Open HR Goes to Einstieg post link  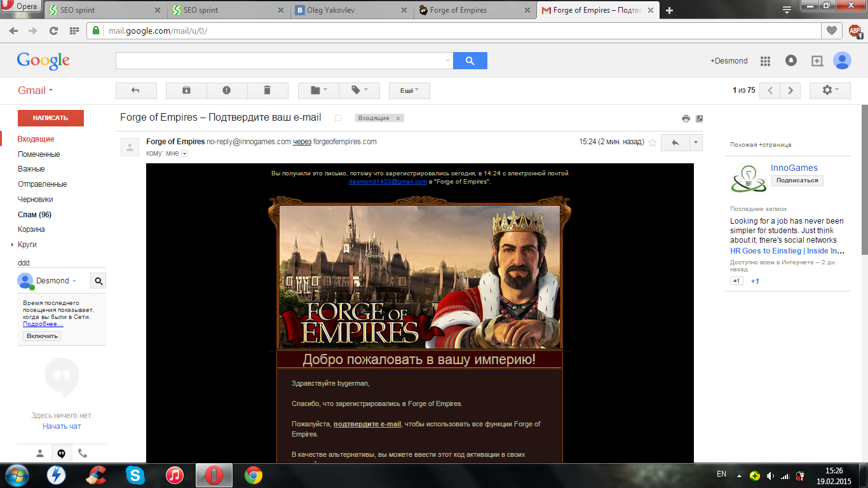point(787,251)
